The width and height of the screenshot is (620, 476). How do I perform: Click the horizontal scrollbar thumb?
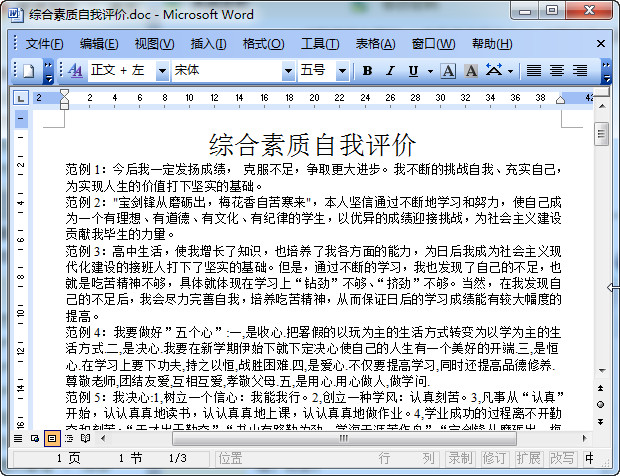point(344,438)
